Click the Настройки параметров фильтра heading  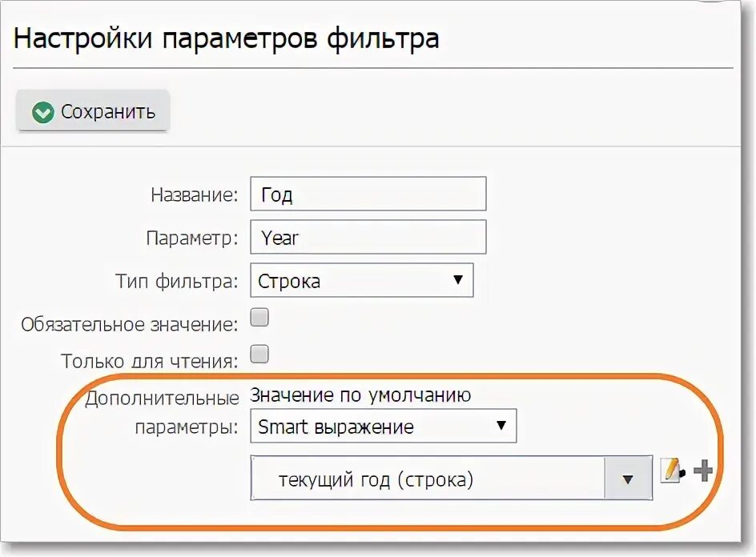coord(227,39)
